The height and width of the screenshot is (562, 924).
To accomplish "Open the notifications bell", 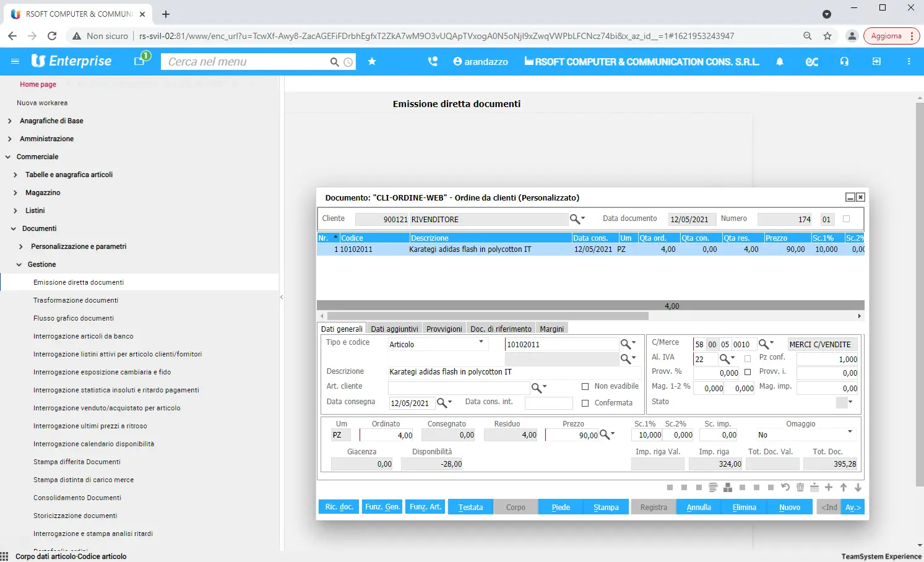I will (x=780, y=62).
